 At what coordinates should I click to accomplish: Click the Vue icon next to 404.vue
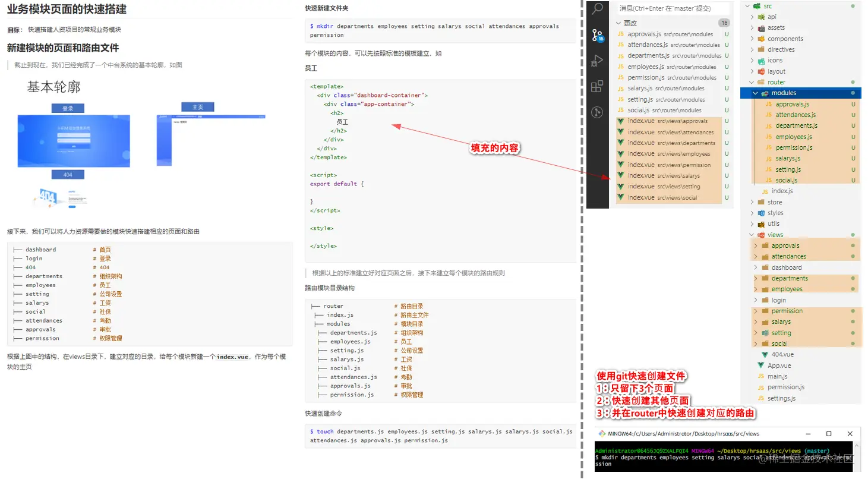pos(765,354)
